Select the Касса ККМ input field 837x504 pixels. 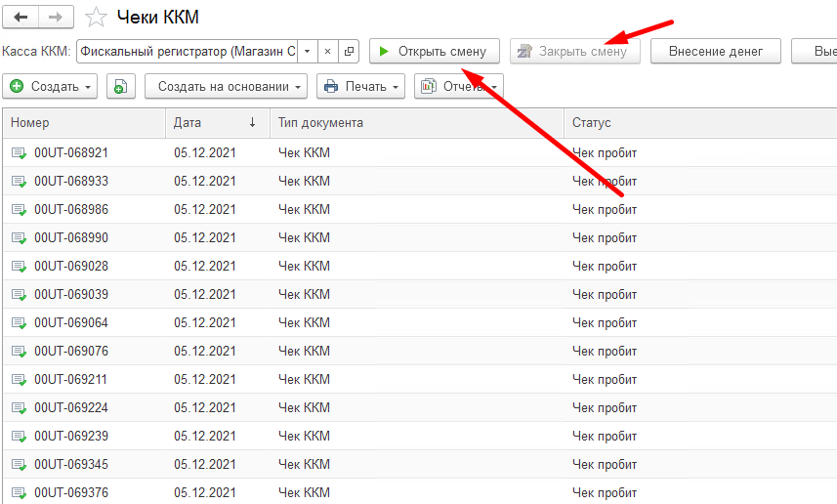(187, 51)
